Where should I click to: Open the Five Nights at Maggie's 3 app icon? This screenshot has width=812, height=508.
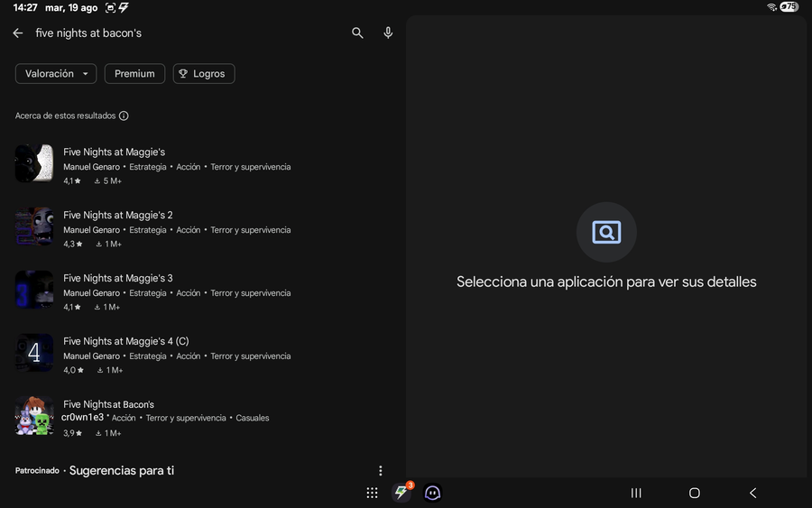point(34,290)
